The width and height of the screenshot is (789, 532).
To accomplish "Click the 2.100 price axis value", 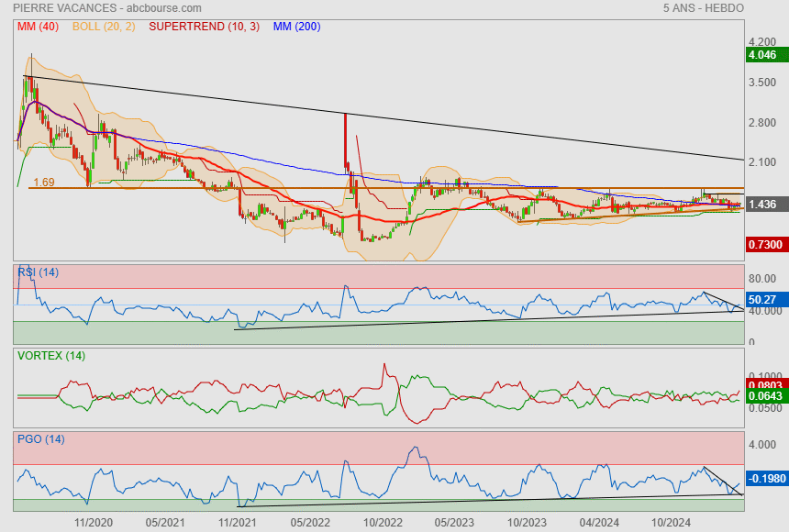I will [x=762, y=162].
